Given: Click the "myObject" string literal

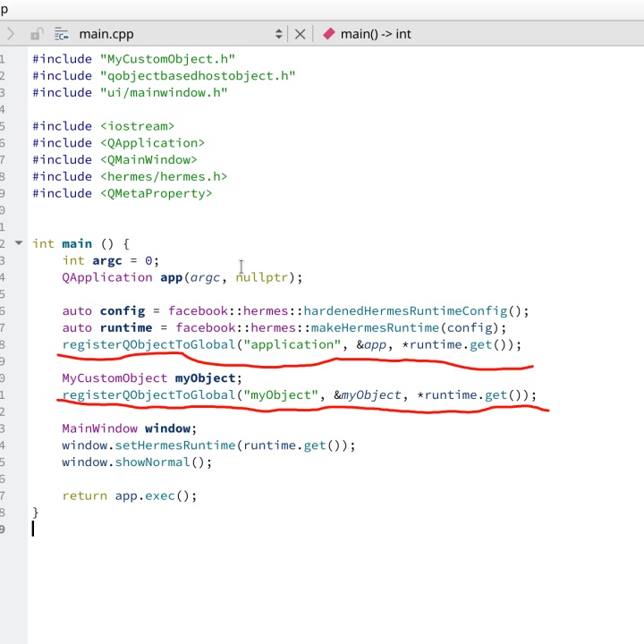Looking at the screenshot, I should click(x=281, y=395).
